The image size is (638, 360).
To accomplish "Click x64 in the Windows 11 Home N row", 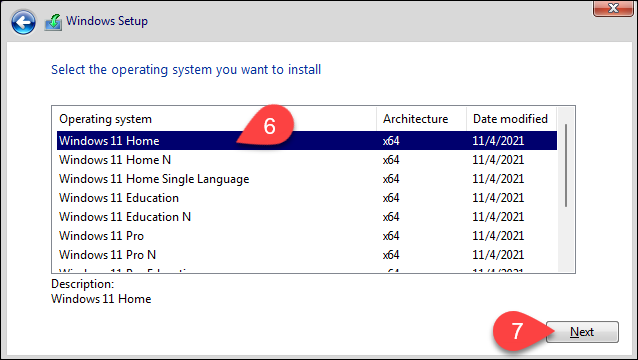I will 391,160.
